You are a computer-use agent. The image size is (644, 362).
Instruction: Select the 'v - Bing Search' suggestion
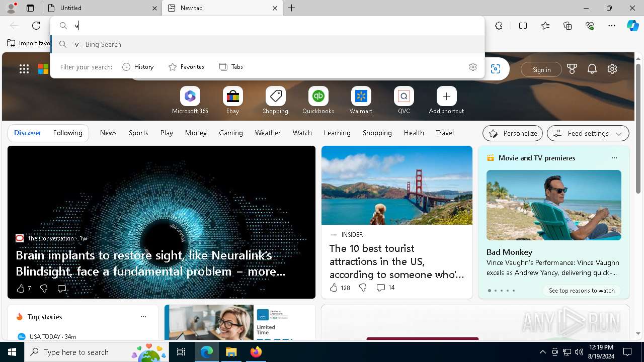[268, 44]
